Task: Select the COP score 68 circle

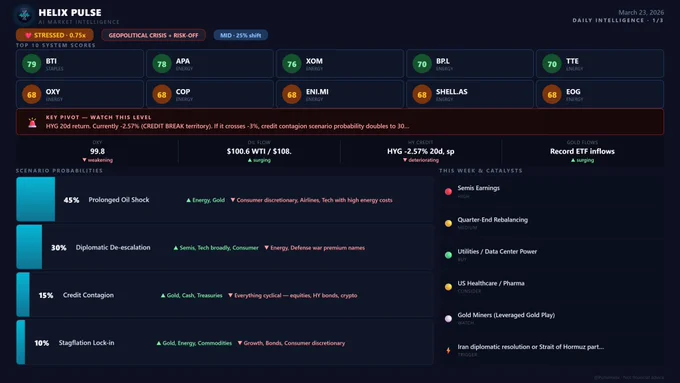Action: [x=162, y=95]
